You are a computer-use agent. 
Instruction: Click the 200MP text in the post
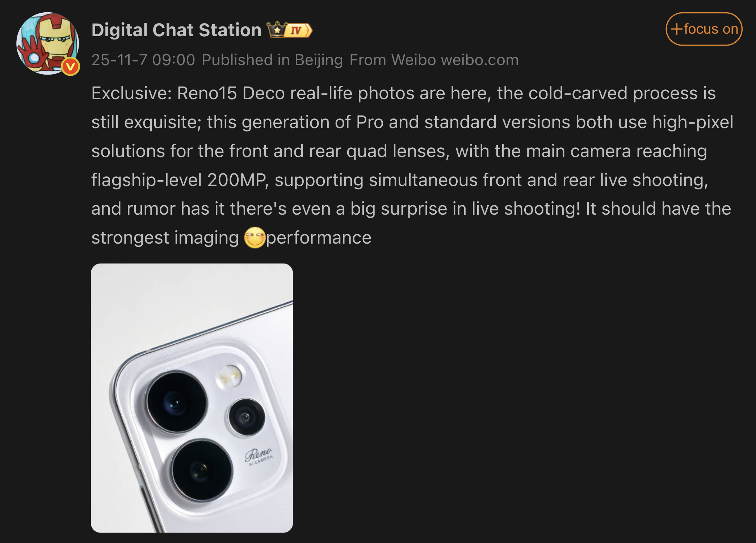tap(237, 180)
